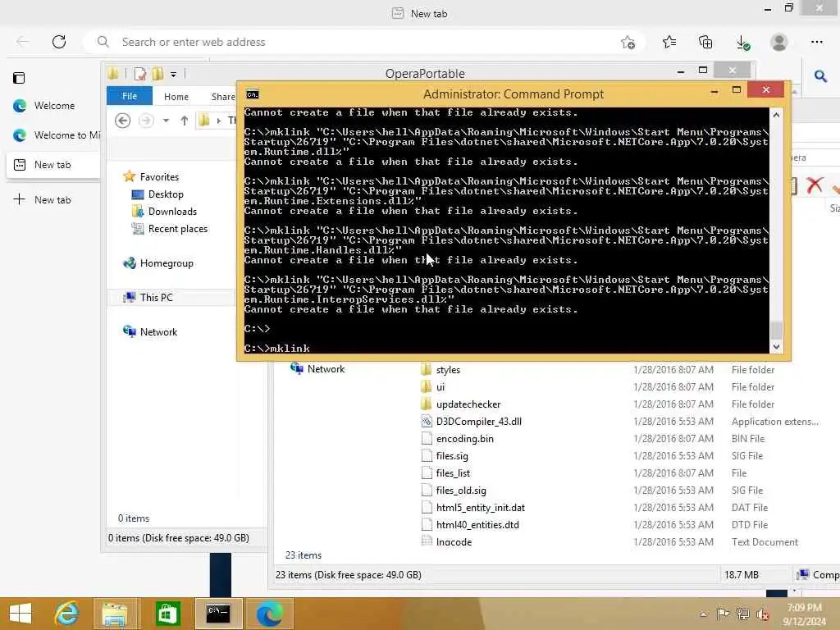Toggle the Edge vertical tabs pane icon
This screenshot has height=630, width=840.
pyautogui.click(x=19, y=78)
